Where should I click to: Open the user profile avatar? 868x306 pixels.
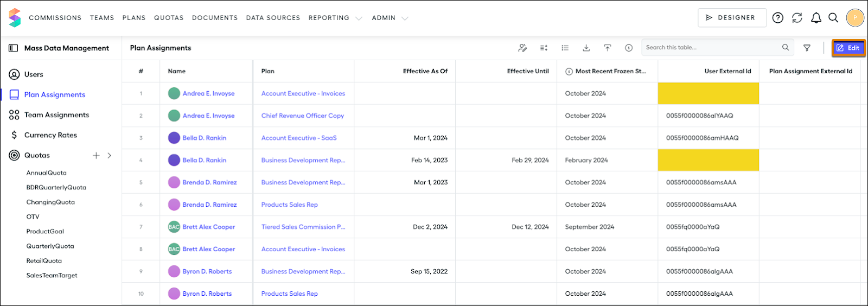point(855,18)
